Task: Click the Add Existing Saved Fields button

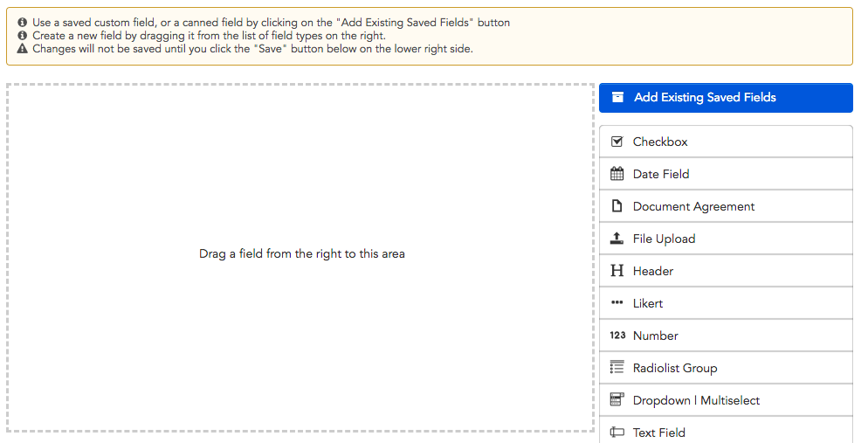Action: click(726, 98)
